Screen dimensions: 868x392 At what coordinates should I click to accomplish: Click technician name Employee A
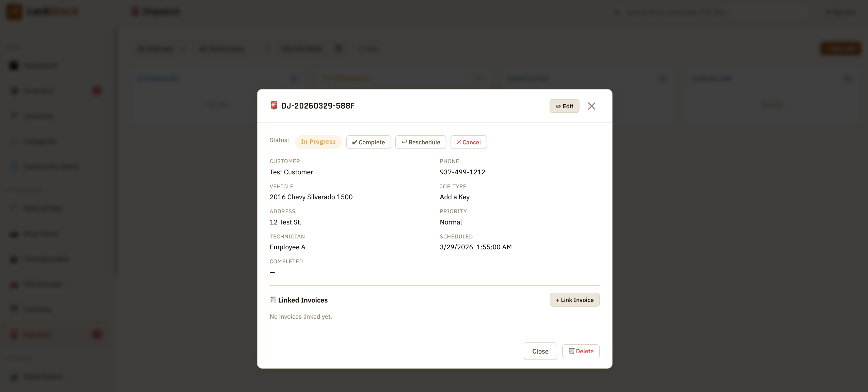(287, 247)
